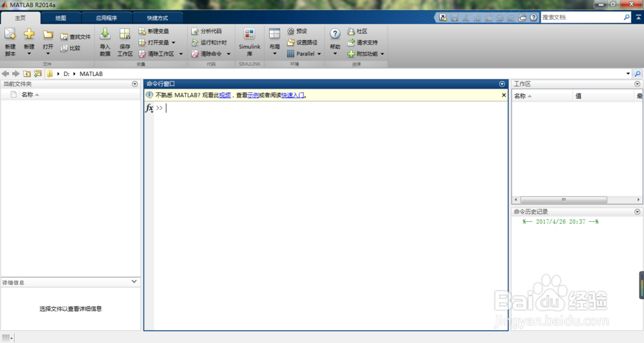Click the 新建脚本 (New Script) icon
644x343 pixels.
click(x=10, y=34)
